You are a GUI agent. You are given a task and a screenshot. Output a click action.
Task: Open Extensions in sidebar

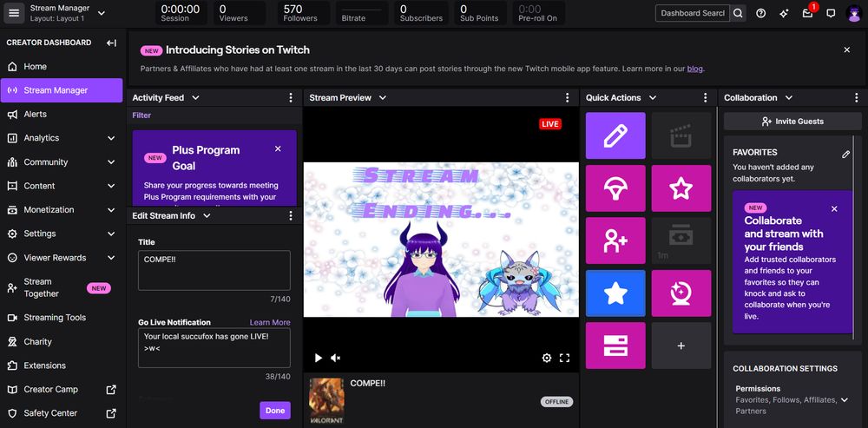[62, 365]
